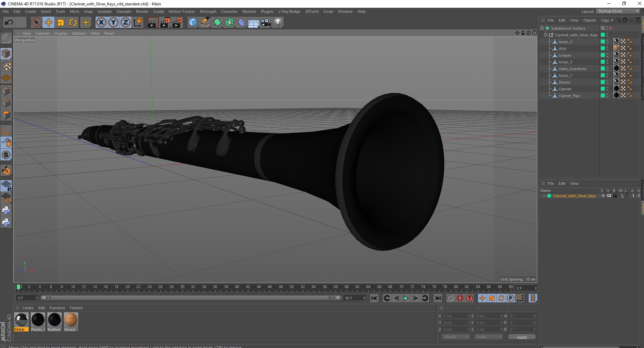This screenshot has width=644, height=348.
Task: Enable Points mode
Action: click(6, 91)
